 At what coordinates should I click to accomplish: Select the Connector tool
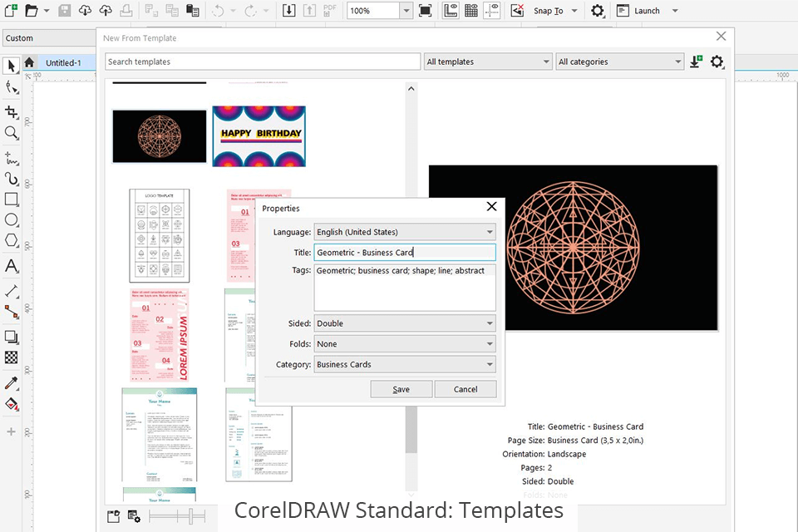point(11,312)
